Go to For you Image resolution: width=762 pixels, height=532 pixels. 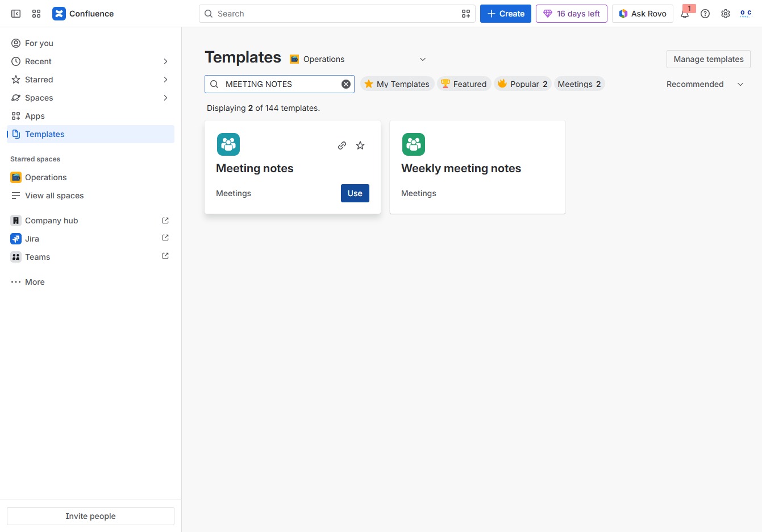(90, 43)
